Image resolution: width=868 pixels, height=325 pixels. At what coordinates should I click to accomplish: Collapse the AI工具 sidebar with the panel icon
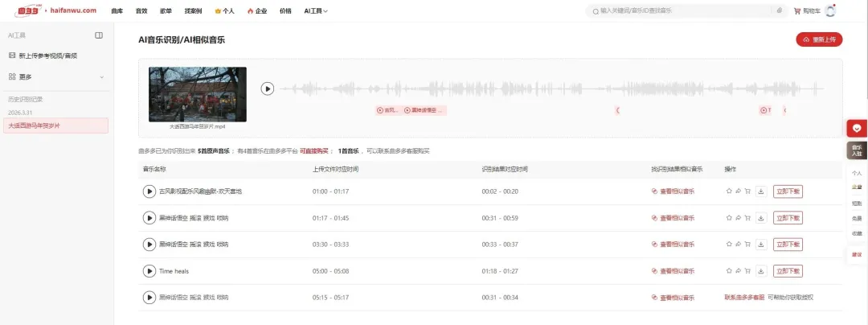point(99,35)
